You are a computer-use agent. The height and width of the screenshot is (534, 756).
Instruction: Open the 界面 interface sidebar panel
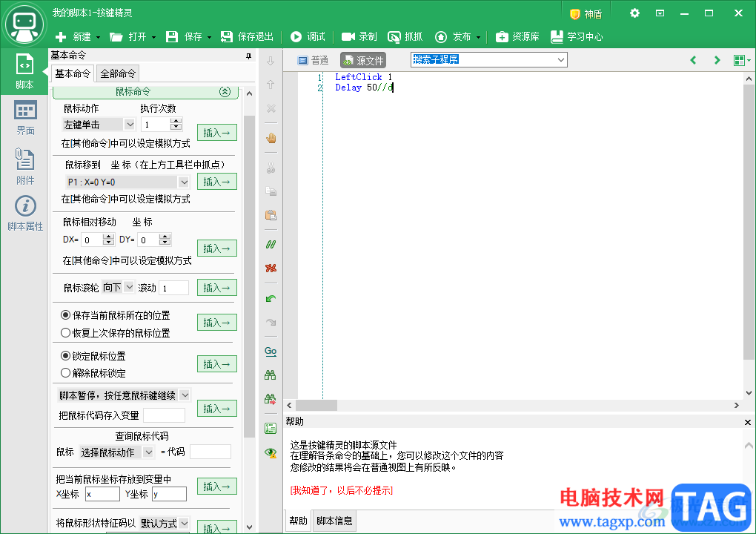point(25,118)
